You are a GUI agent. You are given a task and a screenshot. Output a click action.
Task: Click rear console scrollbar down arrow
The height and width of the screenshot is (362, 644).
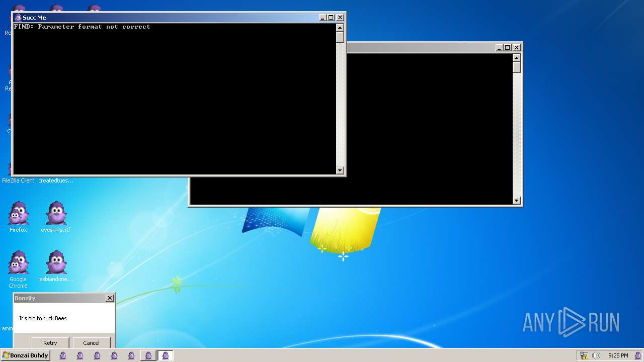tap(517, 201)
